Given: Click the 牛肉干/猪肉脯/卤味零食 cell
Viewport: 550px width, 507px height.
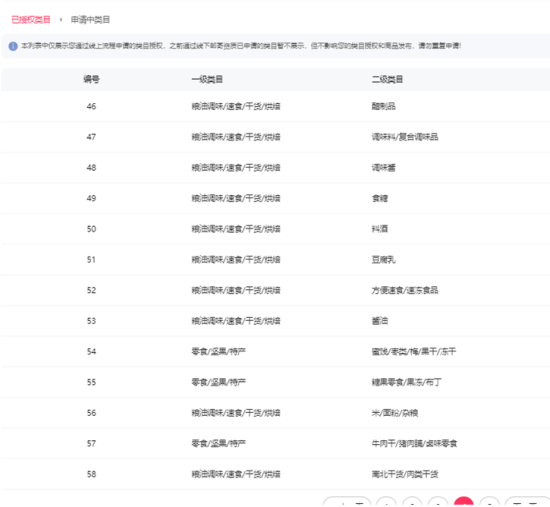Looking at the screenshot, I should pyautogui.click(x=414, y=443).
